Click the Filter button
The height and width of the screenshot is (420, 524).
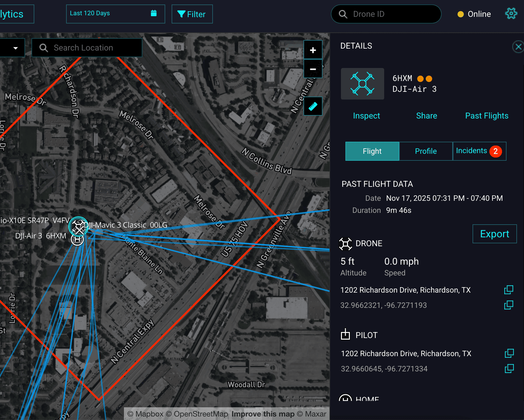click(192, 14)
